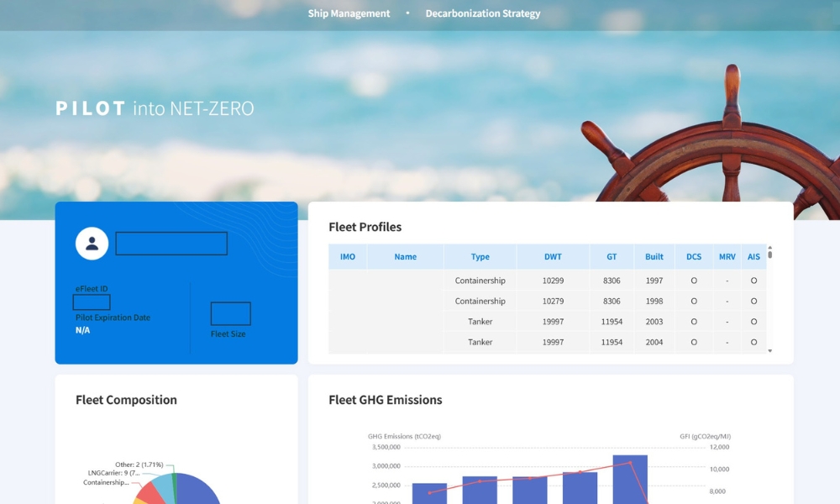Viewport: 840px width, 504px height.
Task: Click the DWT column header
Action: (553, 257)
